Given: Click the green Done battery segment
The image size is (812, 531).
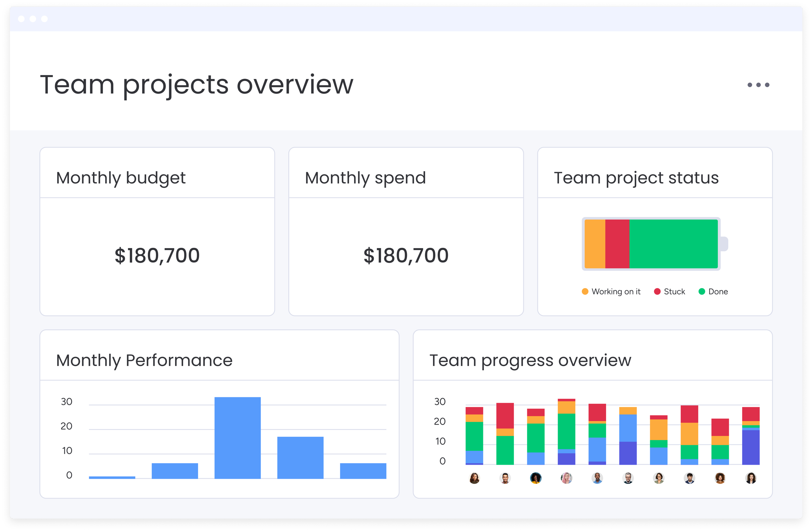Looking at the screenshot, I should [673, 244].
